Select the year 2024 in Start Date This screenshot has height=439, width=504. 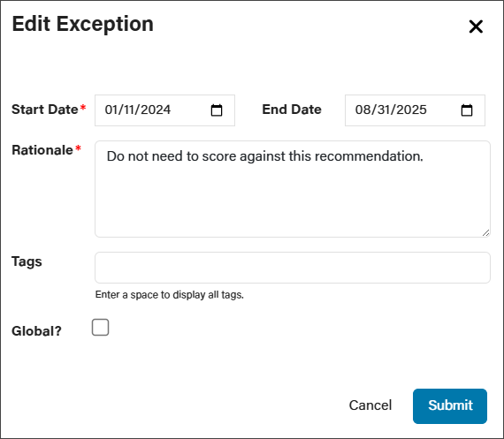156,110
